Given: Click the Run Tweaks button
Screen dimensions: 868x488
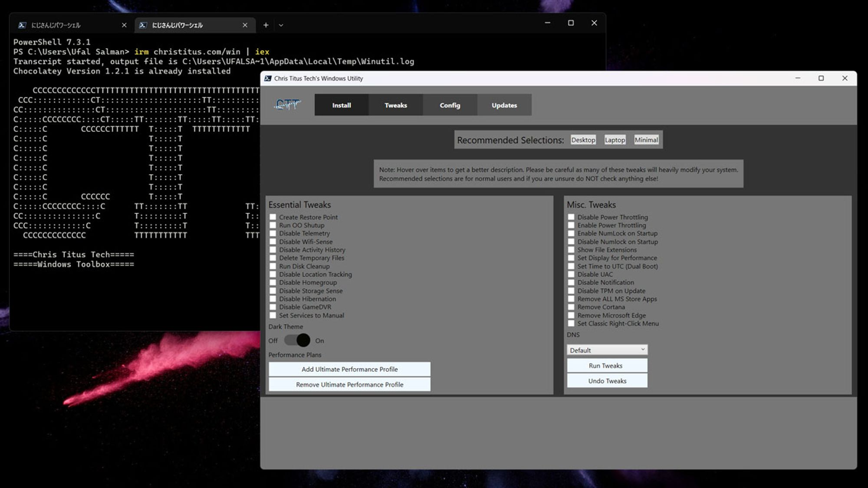Looking at the screenshot, I should (x=607, y=366).
